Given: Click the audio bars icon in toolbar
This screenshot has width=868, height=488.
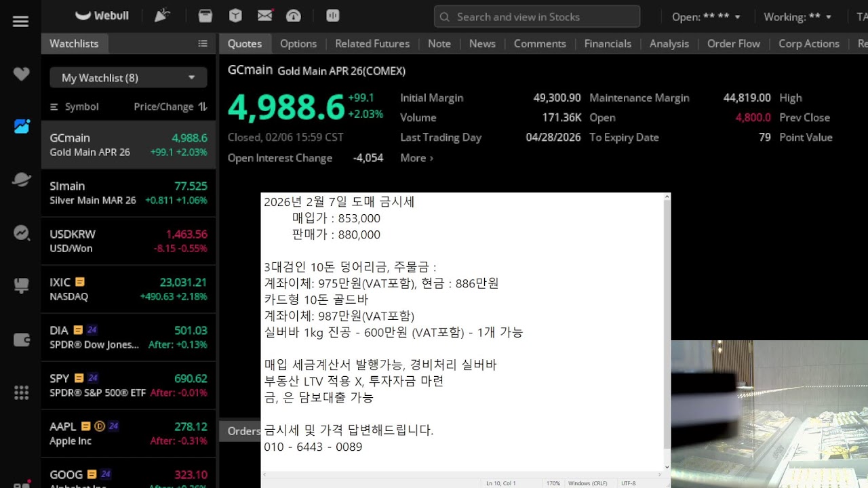Looking at the screenshot, I should coord(332,16).
